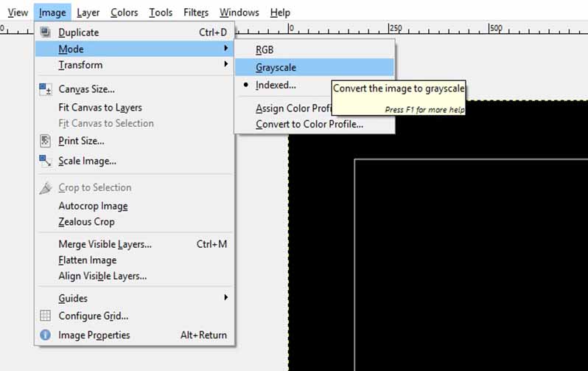Open the Image menu
This screenshot has height=371, width=588.
point(52,13)
